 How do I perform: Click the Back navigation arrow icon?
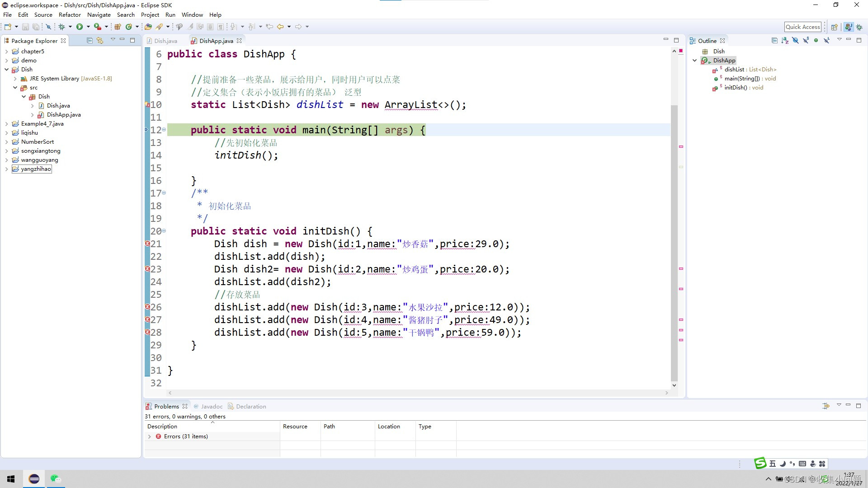[x=281, y=26]
